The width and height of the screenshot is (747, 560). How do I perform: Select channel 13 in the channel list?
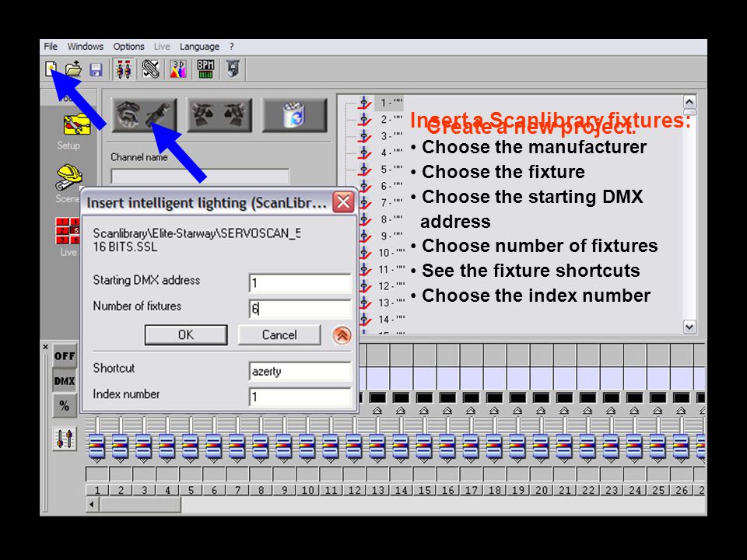click(391, 303)
